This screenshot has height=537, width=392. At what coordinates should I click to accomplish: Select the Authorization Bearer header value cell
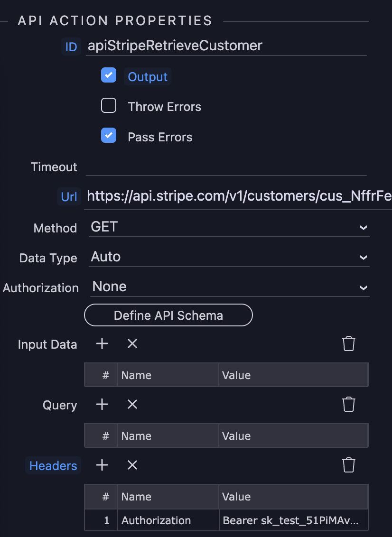(293, 520)
